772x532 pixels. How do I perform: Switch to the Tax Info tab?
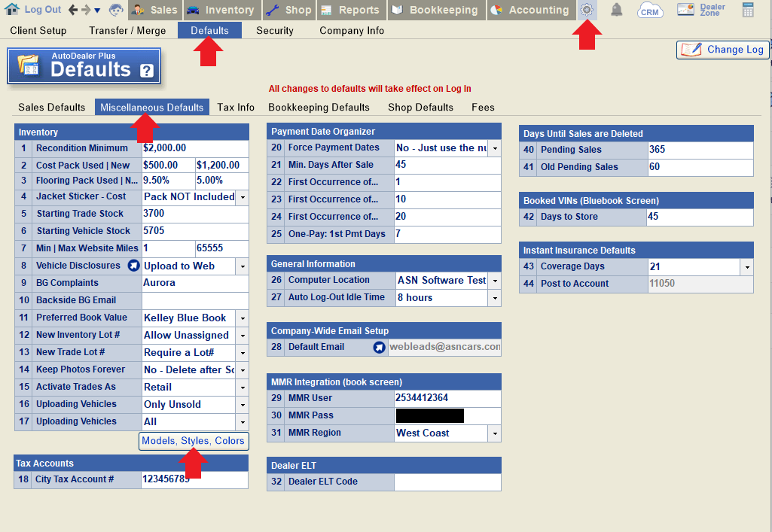[236, 107]
